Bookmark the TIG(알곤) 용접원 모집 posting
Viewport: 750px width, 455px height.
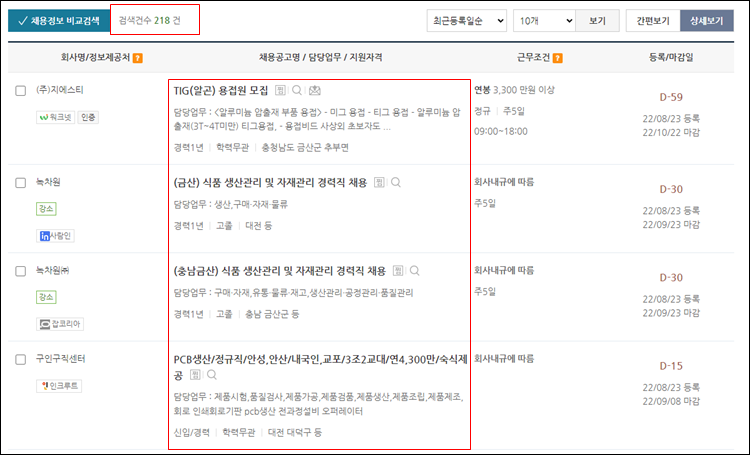pyautogui.click(x=280, y=90)
